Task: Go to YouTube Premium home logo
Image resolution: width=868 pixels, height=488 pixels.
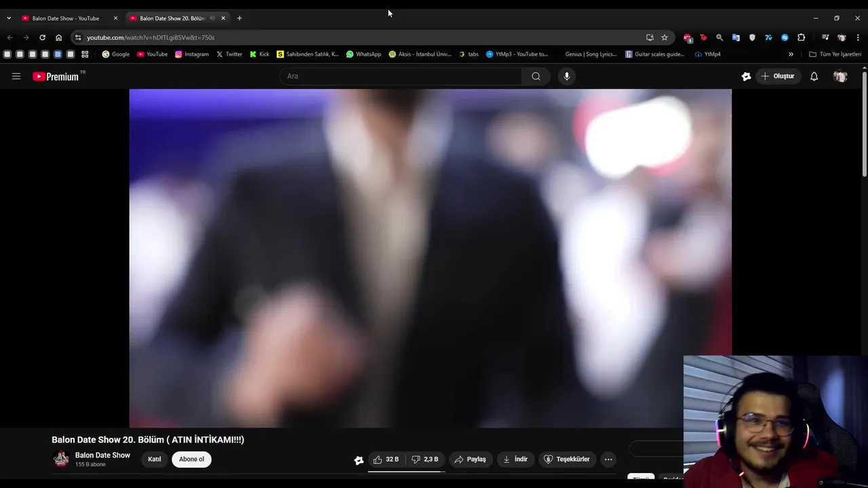Action: pyautogui.click(x=56, y=77)
